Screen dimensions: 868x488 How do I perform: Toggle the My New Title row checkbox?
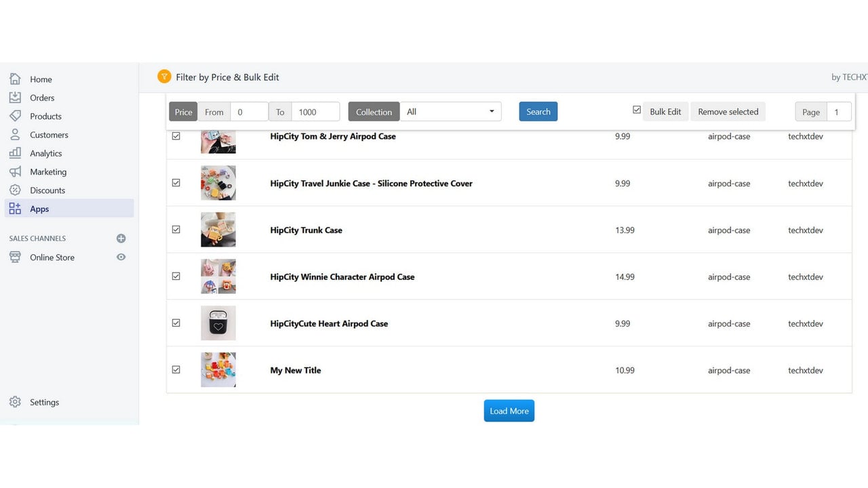tap(176, 370)
